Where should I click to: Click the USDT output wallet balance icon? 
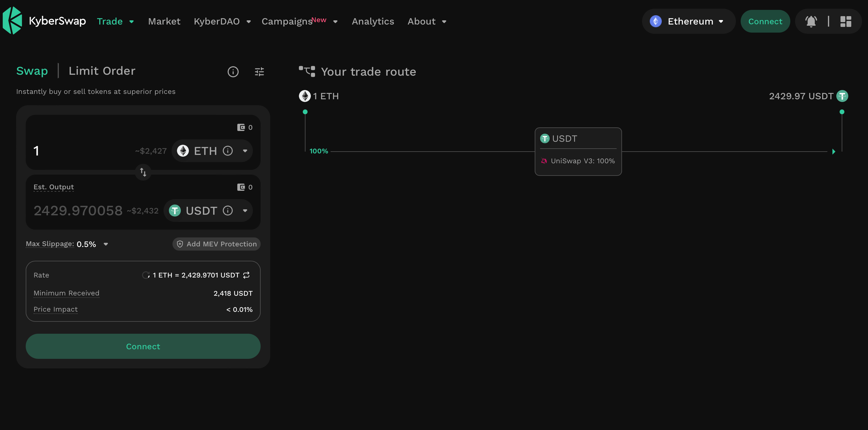pos(241,187)
